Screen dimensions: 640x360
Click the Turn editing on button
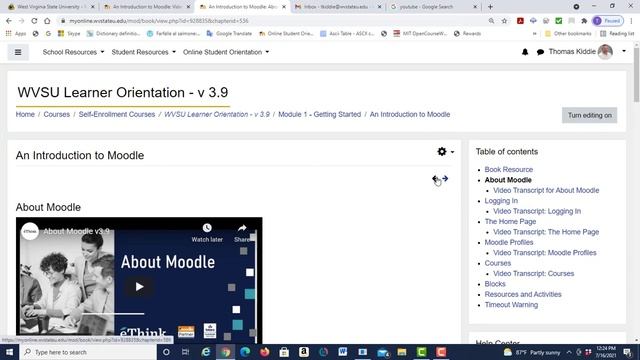pos(589,116)
